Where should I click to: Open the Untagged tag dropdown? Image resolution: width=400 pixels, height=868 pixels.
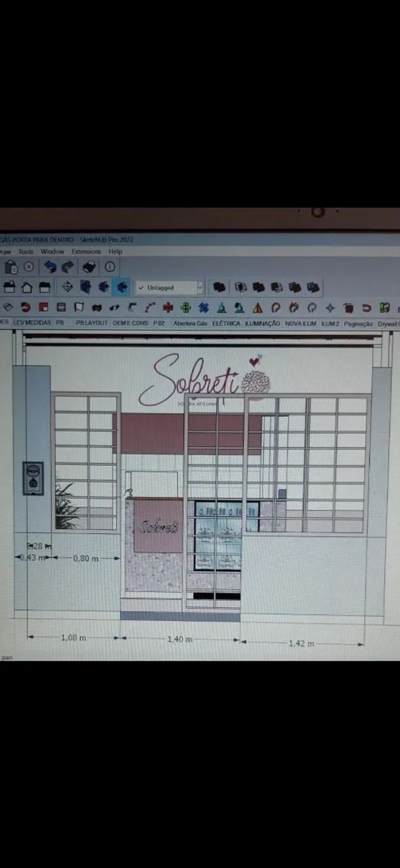169,288
